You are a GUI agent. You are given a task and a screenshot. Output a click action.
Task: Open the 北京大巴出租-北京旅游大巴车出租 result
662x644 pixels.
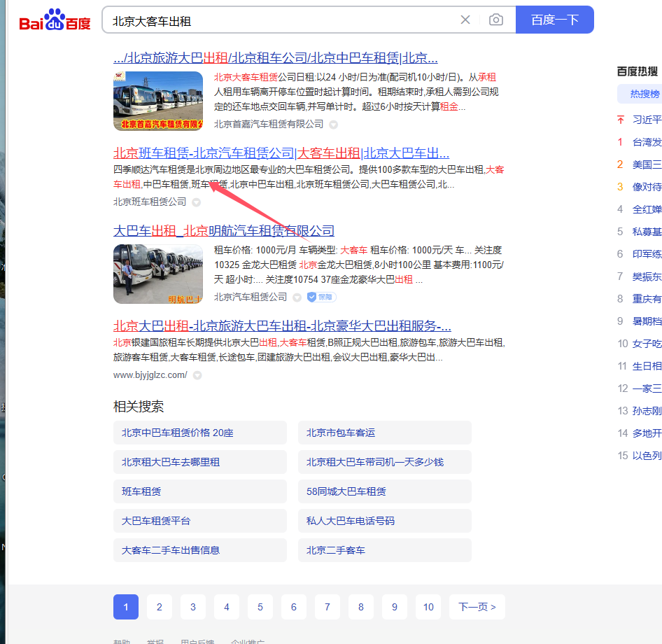coord(282,326)
